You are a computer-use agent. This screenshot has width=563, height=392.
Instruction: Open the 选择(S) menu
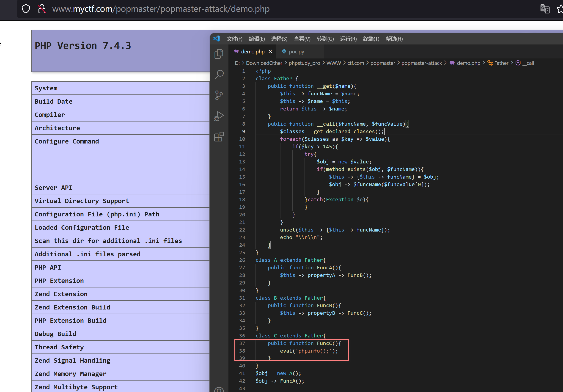(x=279, y=39)
